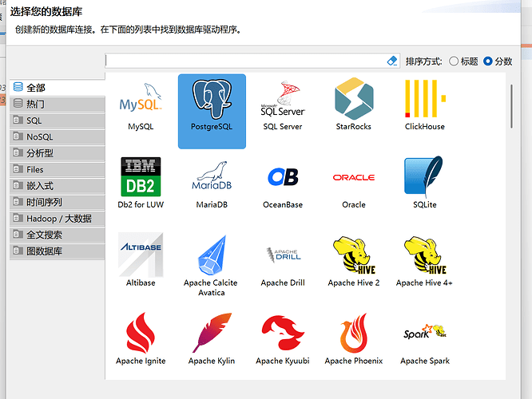Select the Apache Drill driver
The width and height of the screenshot is (532, 399).
283,267
